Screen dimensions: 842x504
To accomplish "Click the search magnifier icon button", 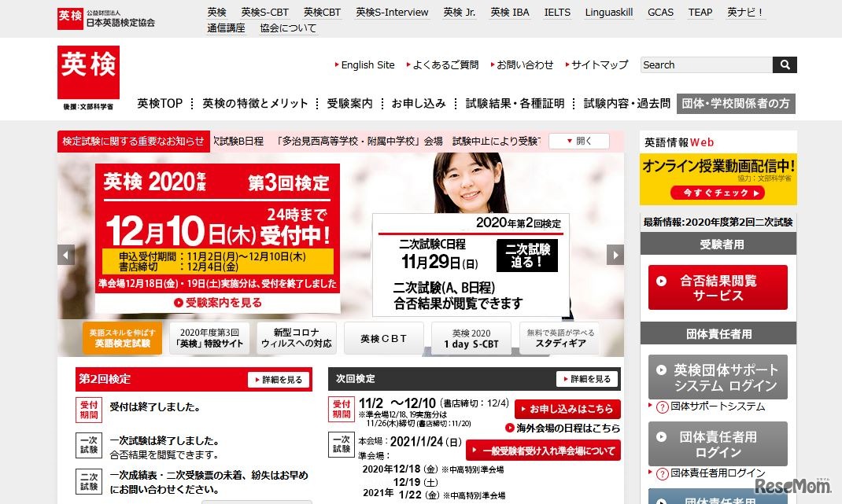I will 785,65.
